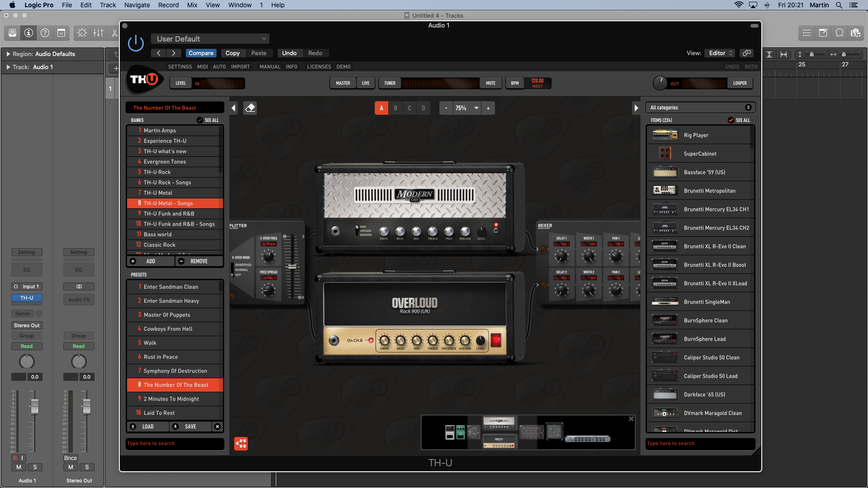Click the vertical auto zoom icon
Screen dimensions: 868x488
point(769,54)
